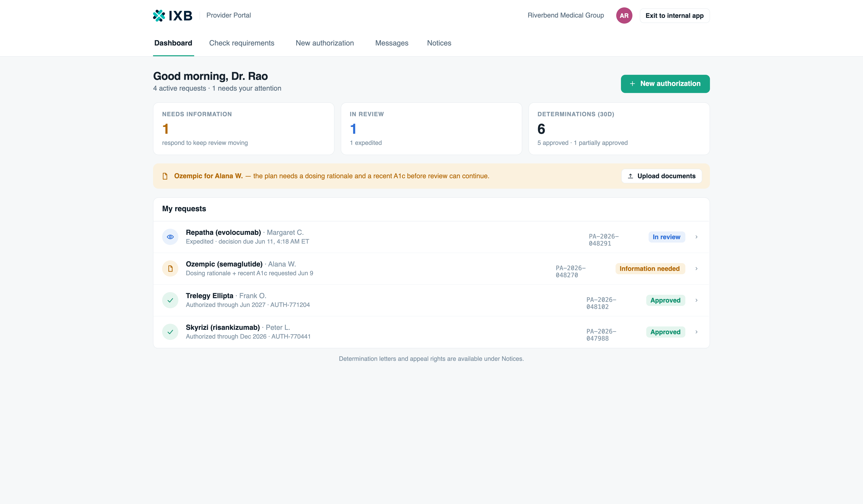Open the Messages tab

pyautogui.click(x=392, y=43)
